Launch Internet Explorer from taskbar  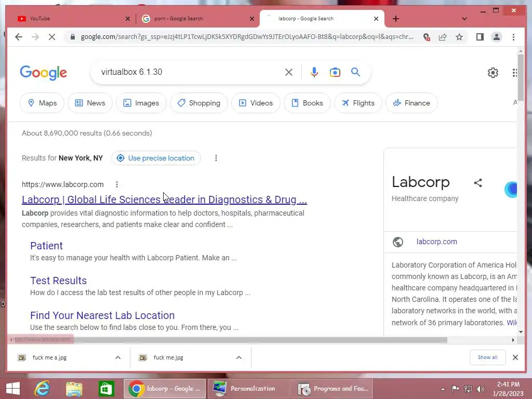[x=43, y=389]
